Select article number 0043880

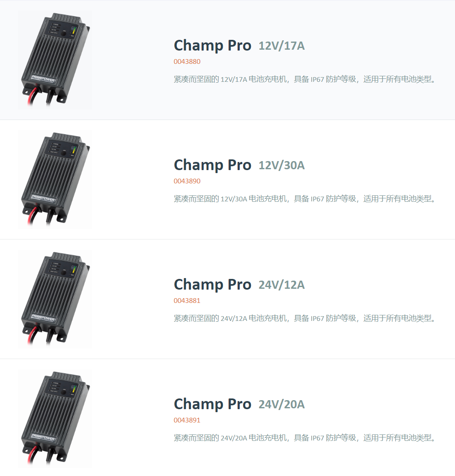point(187,62)
